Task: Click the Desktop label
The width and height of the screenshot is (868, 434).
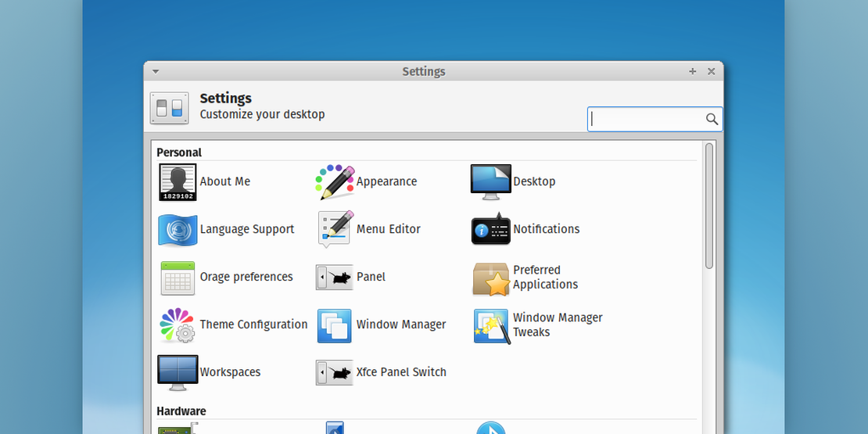Action: coord(534,181)
